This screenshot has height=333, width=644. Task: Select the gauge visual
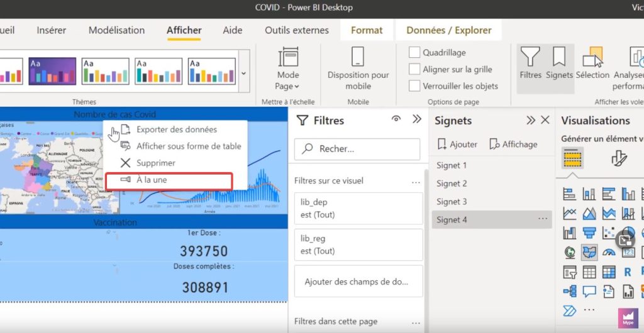coord(609,252)
